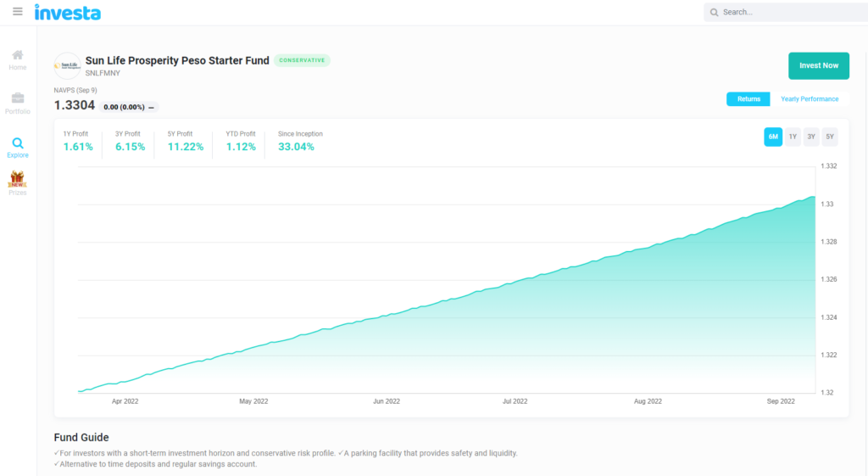Select the 5Y chart range
The image size is (868, 476).
click(x=830, y=137)
